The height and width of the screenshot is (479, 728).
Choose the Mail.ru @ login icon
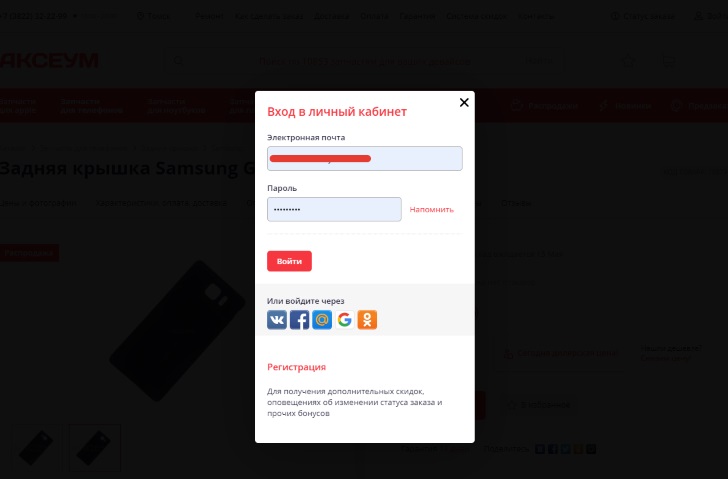(322, 320)
